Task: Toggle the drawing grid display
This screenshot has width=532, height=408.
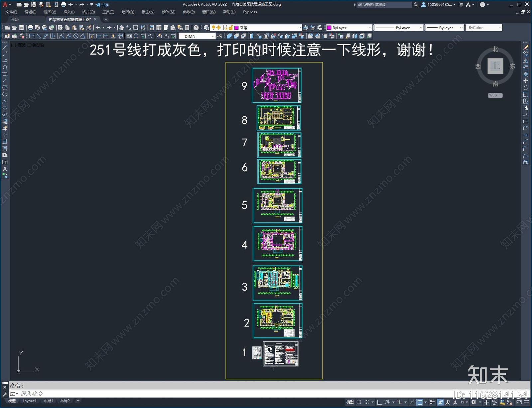Action: (x=359, y=402)
